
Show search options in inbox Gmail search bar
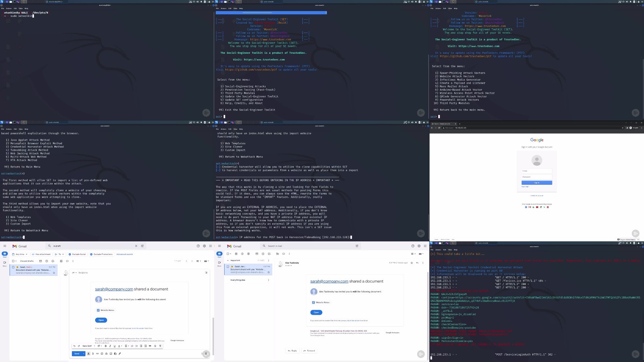(357, 246)
